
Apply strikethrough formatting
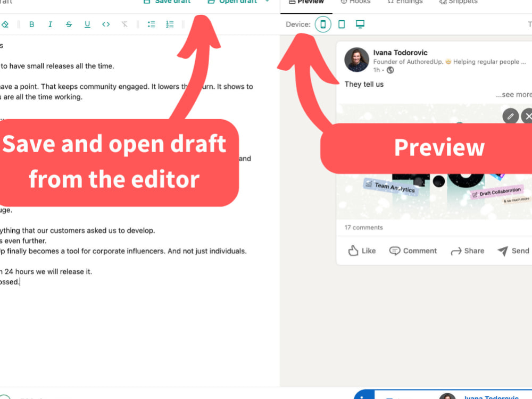pyautogui.click(x=69, y=24)
